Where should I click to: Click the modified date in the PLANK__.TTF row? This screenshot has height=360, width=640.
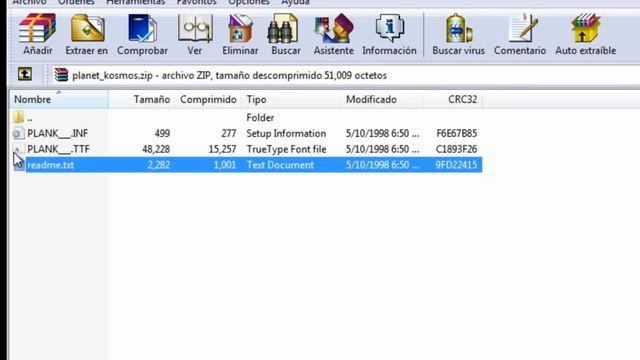[382, 149]
